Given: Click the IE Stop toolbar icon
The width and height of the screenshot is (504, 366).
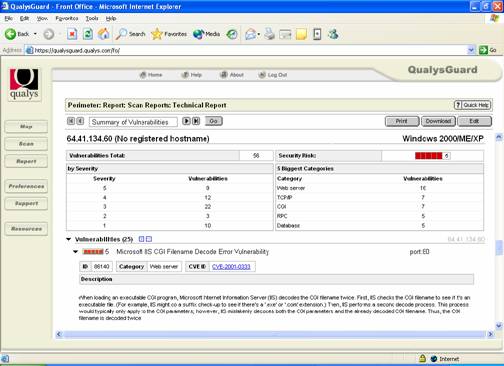Looking at the screenshot, I should (72, 34).
